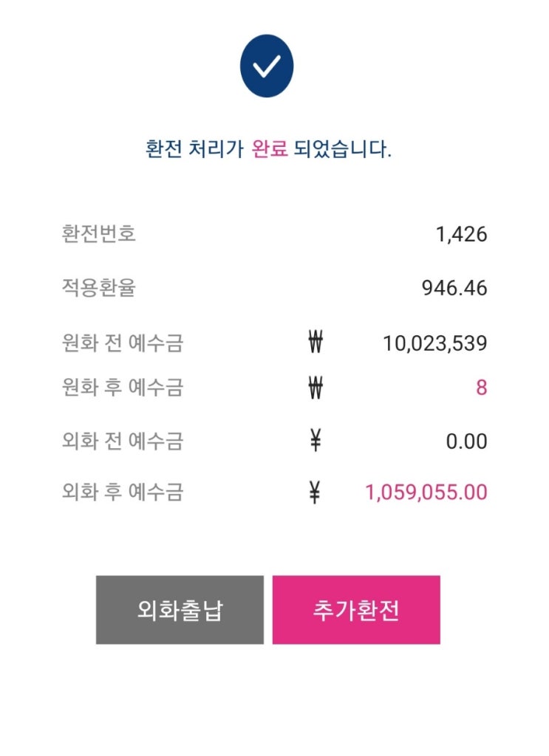Click the won symbol beside 10,023,539
The height and width of the screenshot is (756, 549).
316,343
